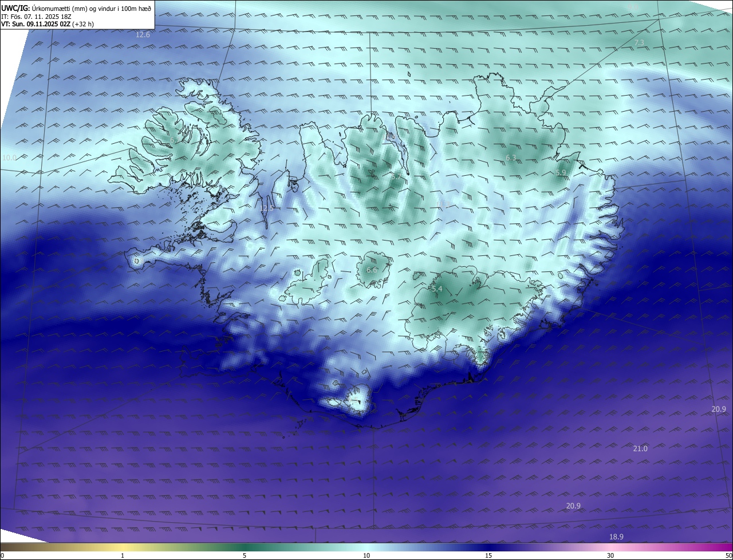Screen dimensions: 733x560
Task: Click the 5.4 value label
Action: (x=437, y=289)
